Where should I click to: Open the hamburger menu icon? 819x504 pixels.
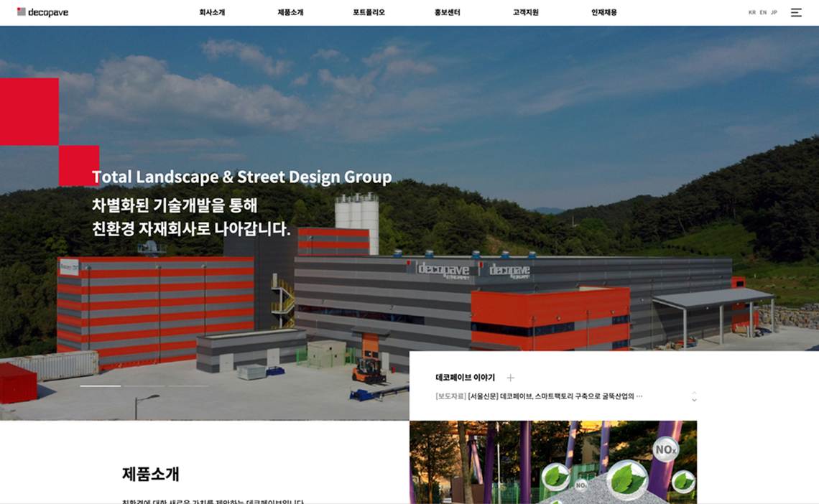click(x=796, y=12)
